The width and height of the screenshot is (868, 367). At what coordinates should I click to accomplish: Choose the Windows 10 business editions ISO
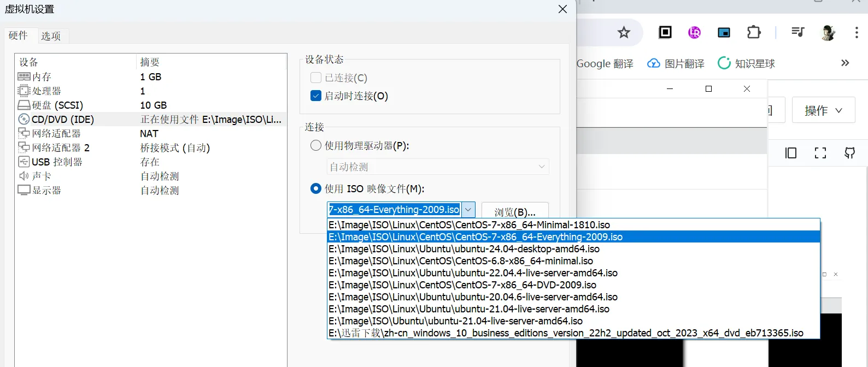click(x=566, y=333)
